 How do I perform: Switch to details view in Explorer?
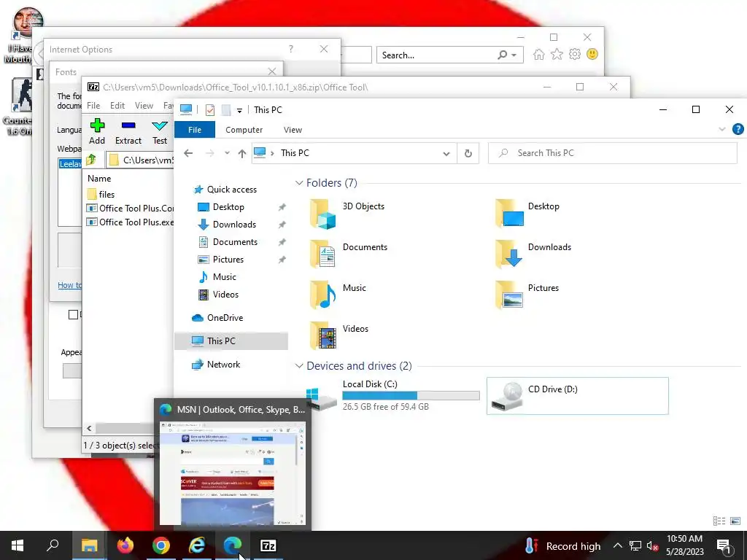tap(719, 521)
